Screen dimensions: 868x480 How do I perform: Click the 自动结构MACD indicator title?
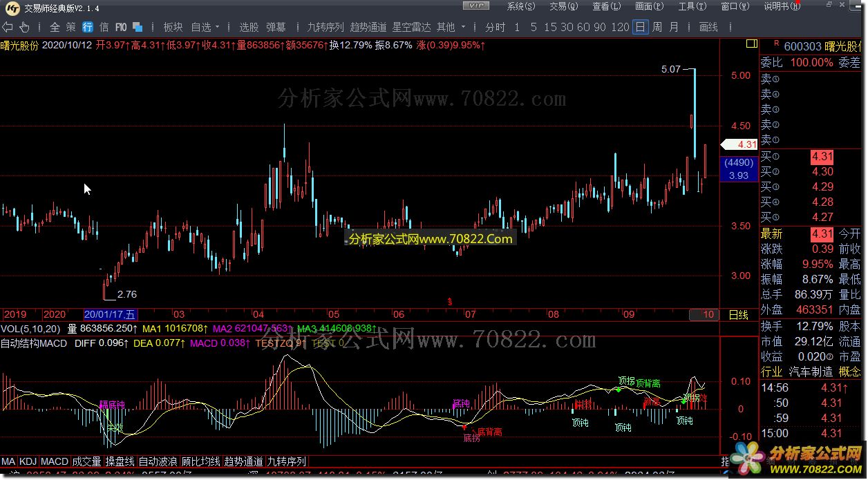(x=34, y=343)
